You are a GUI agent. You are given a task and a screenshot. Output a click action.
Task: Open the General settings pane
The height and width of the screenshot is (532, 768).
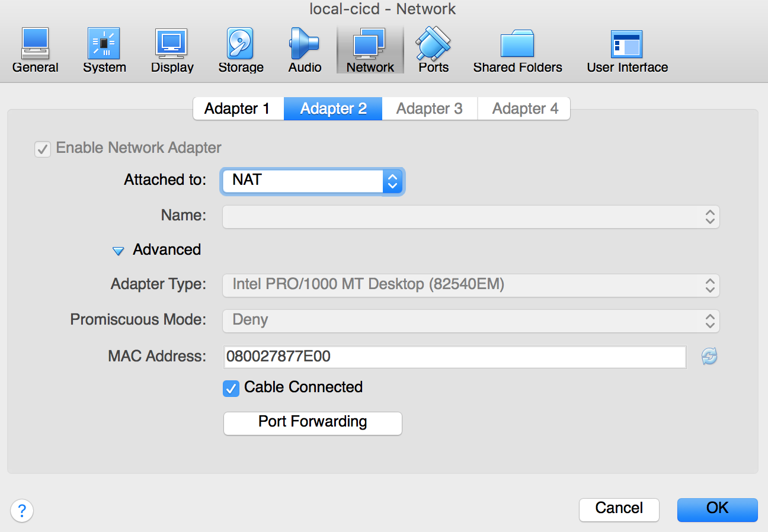36,50
